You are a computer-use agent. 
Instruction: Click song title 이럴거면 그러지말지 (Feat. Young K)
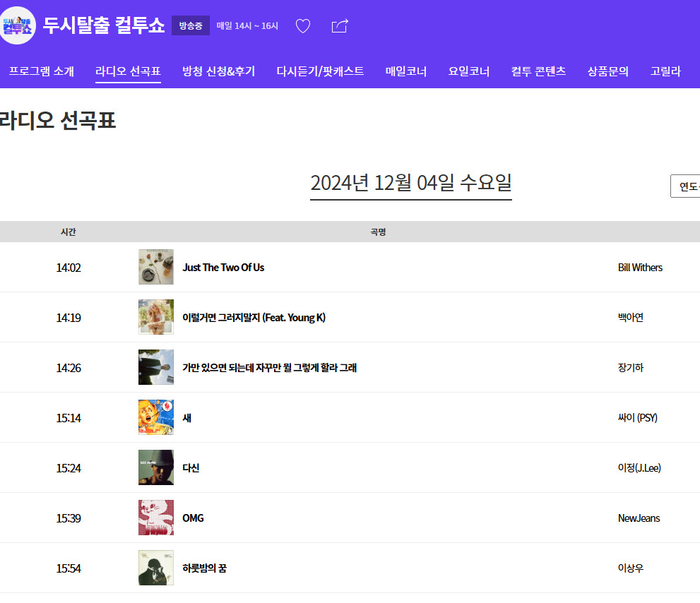pyautogui.click(x=254, y=317)
